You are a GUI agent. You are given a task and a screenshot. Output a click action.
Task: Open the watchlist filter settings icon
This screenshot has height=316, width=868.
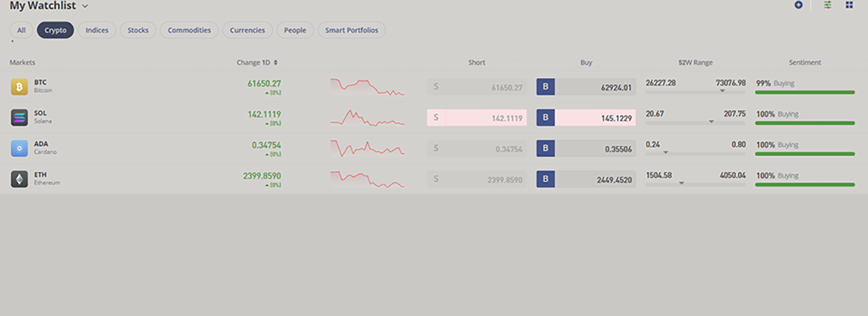pyautogui.click(x=827, y=5)
